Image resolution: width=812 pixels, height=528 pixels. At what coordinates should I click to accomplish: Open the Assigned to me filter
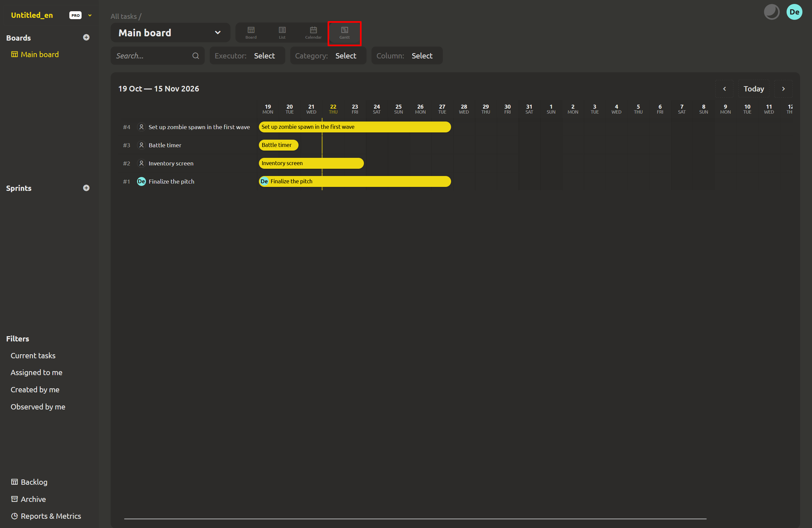pos(37,373)
